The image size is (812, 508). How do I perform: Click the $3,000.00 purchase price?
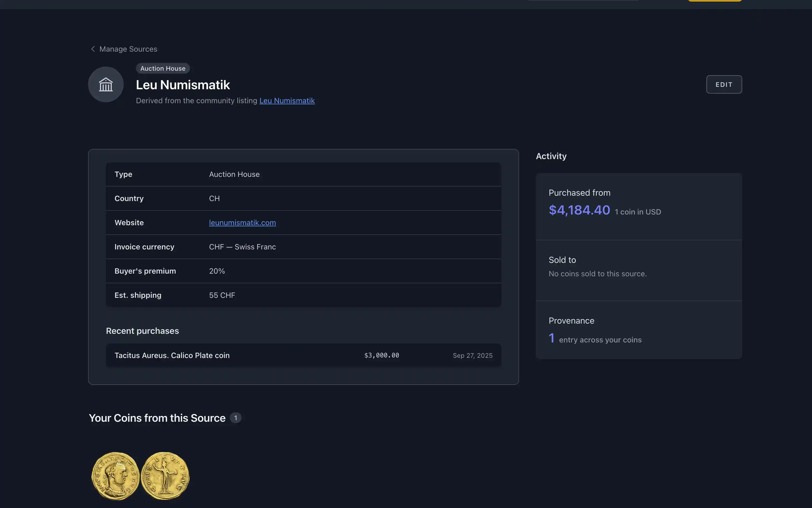382,355
